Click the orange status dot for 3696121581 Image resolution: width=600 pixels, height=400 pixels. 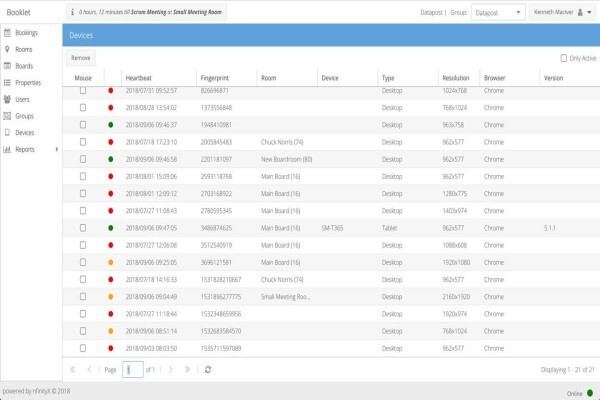[111, 262]
